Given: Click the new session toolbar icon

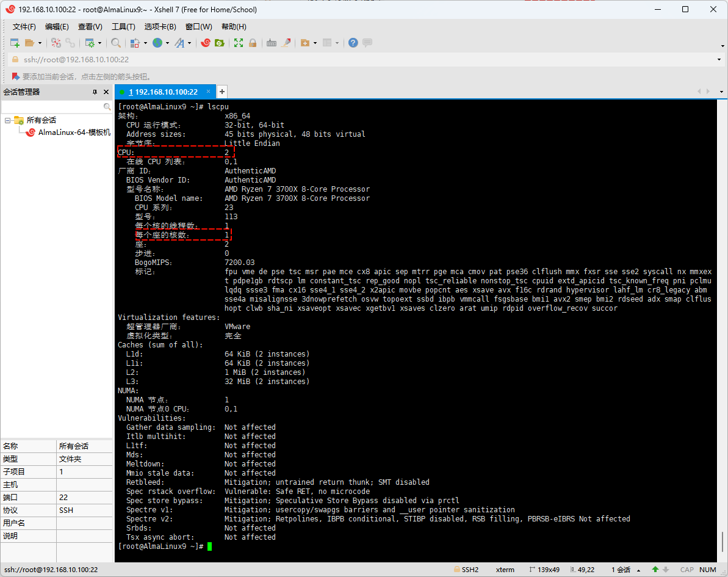Looking at the screenshot, I should point(15,43).
